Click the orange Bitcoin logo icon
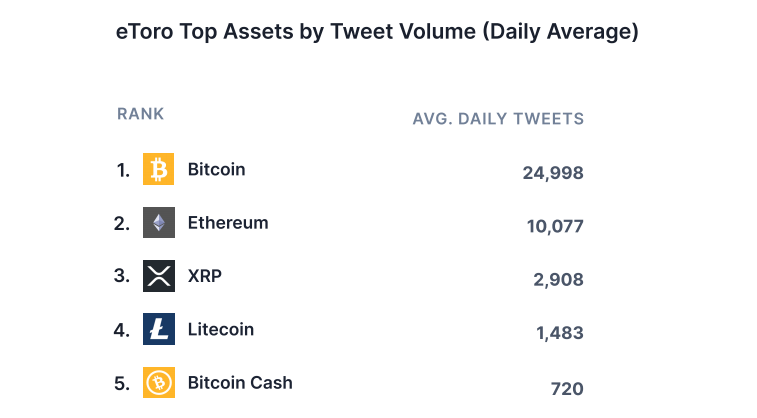This screenshot has width=757, height=418. [158, 169]
